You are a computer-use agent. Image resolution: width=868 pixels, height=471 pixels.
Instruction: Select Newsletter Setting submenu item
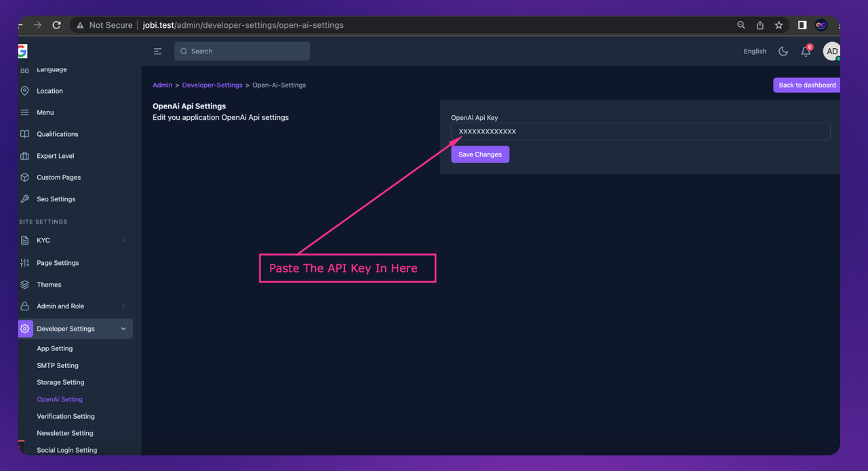[65, 433]
